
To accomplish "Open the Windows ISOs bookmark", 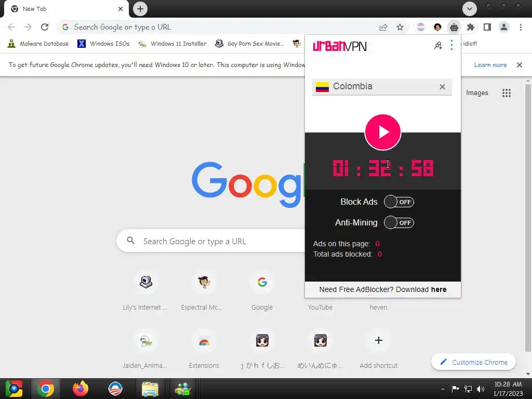I will click(x=103, y=44).
